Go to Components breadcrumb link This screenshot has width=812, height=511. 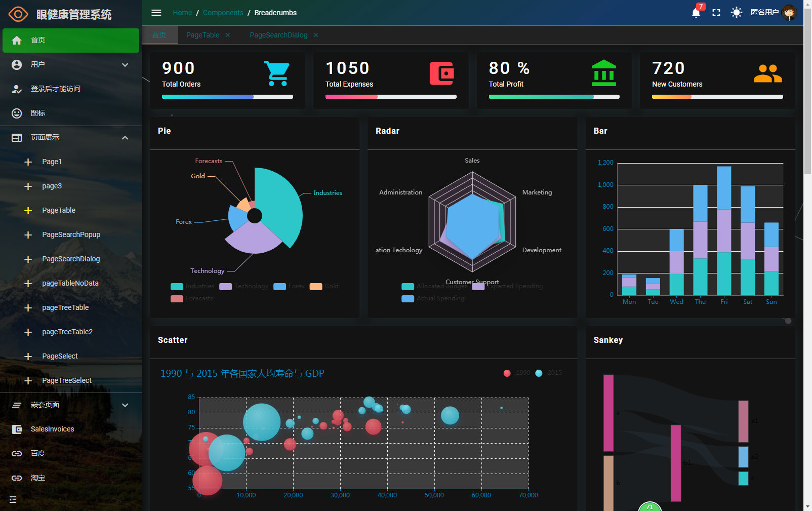(x=223, y=13)
